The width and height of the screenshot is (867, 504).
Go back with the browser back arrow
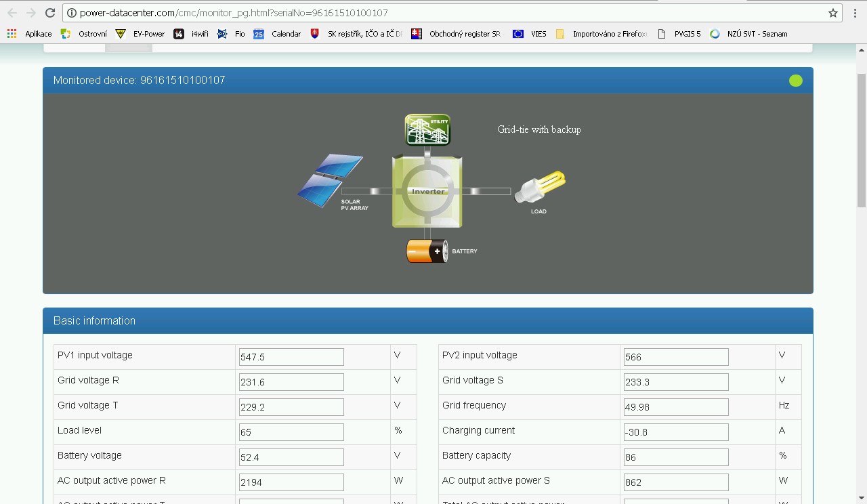[x=12, y=13]
